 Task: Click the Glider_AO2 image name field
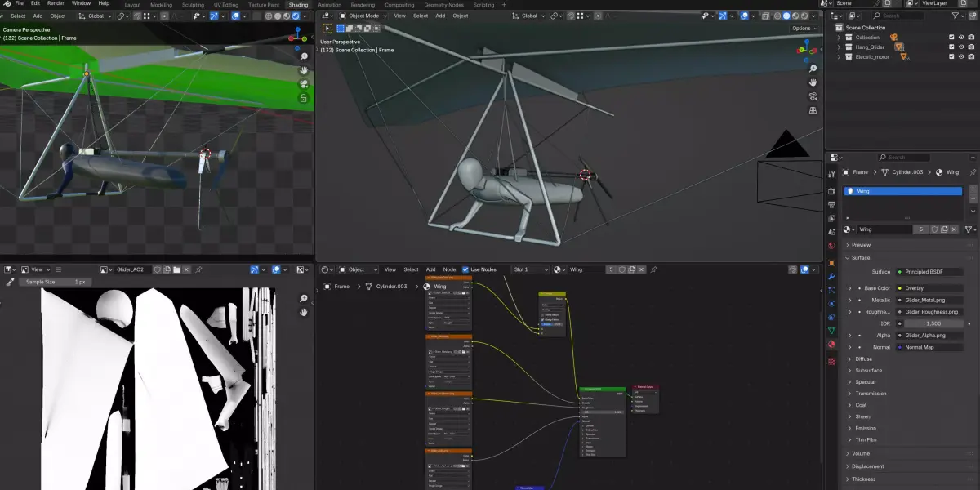click(134, 269)
